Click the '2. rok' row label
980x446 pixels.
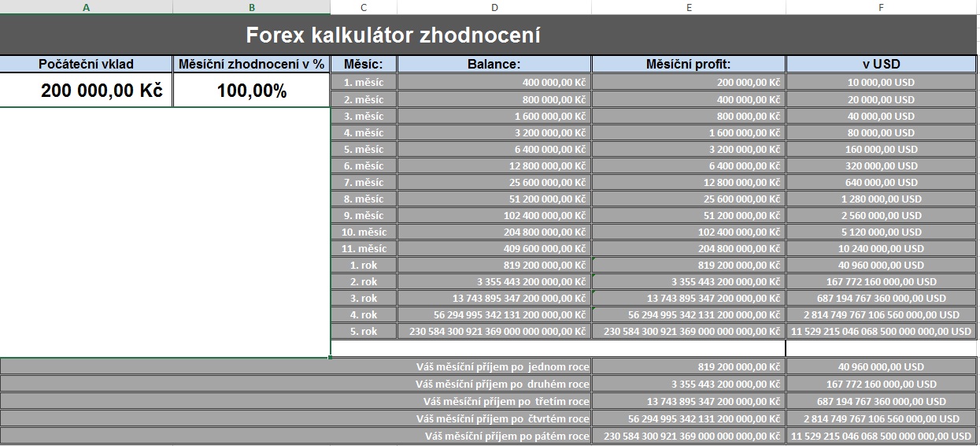click(x=364, y=281)
